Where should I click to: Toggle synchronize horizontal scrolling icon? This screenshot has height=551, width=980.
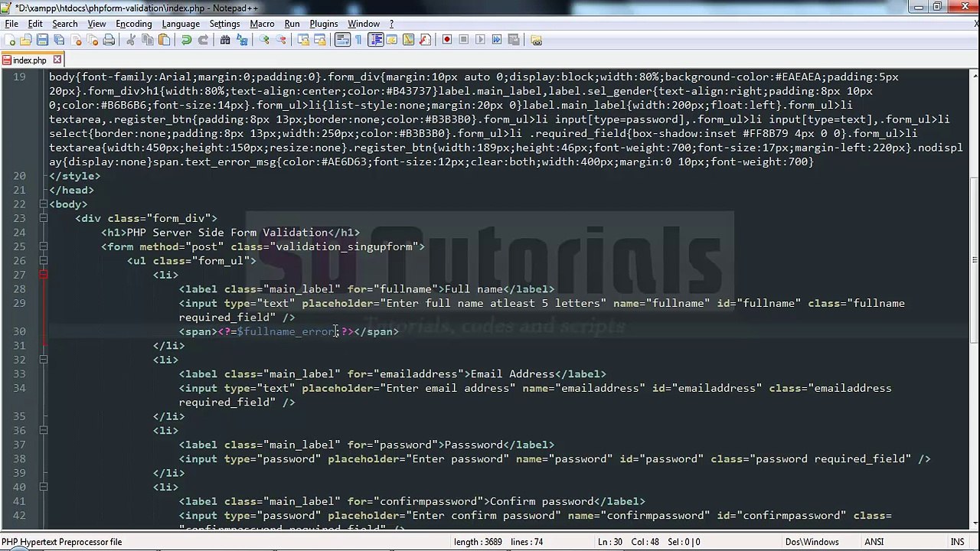(320, 40)
